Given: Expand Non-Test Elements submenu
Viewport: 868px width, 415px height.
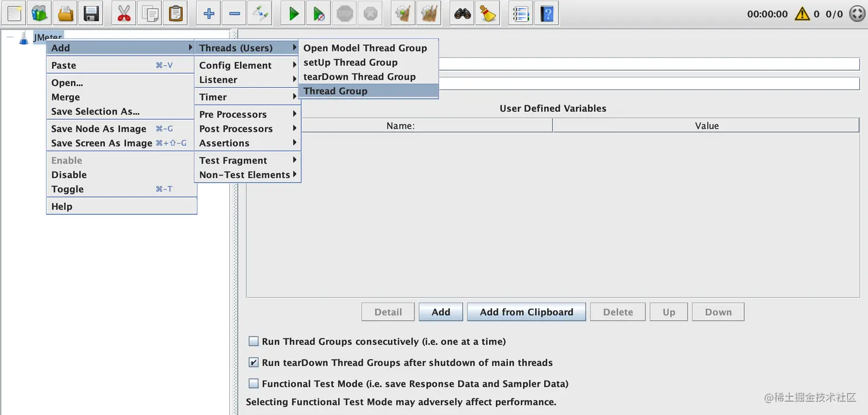Looking at the screenshot, I should coord(247,174).
